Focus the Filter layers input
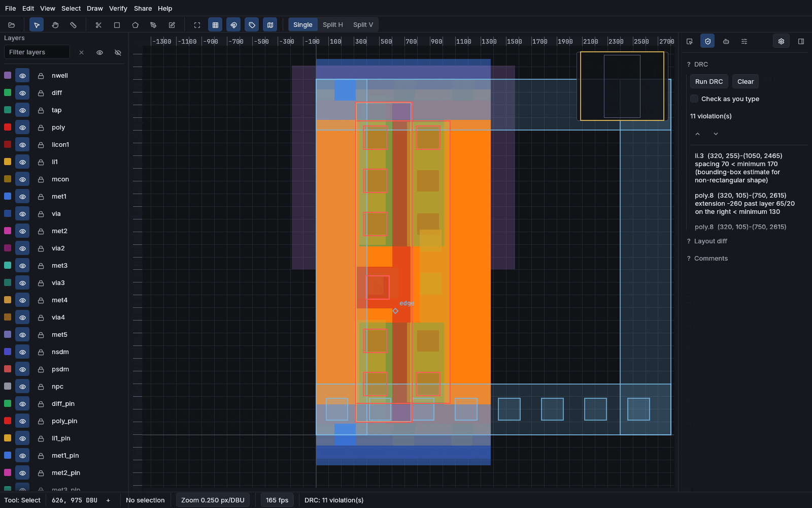 click(37, 52)
